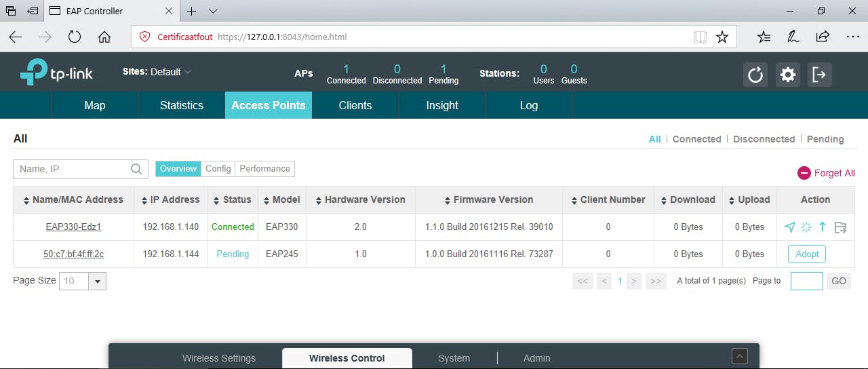Click the logout icon in the header
This screenshot has height=369, width=868.
[819, 74]
